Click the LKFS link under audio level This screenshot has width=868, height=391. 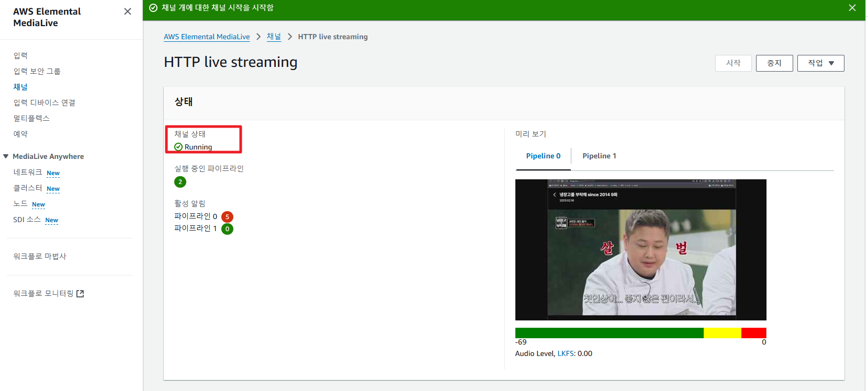565,353
